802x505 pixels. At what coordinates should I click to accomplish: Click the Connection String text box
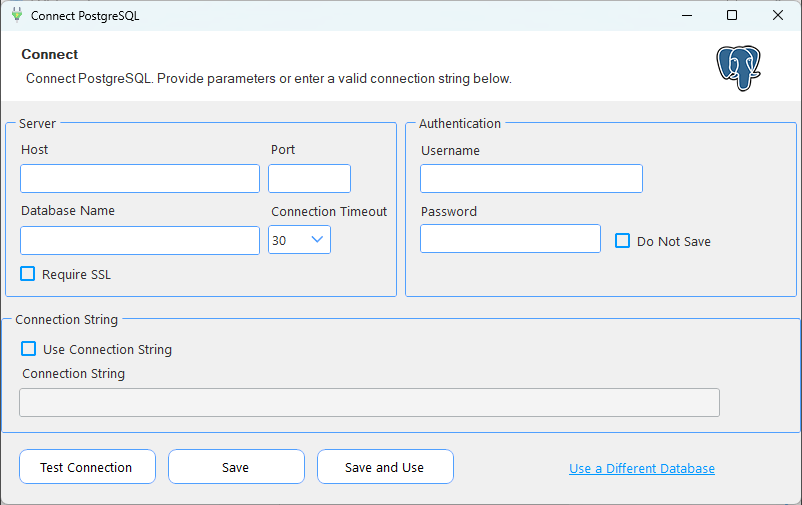369,403
